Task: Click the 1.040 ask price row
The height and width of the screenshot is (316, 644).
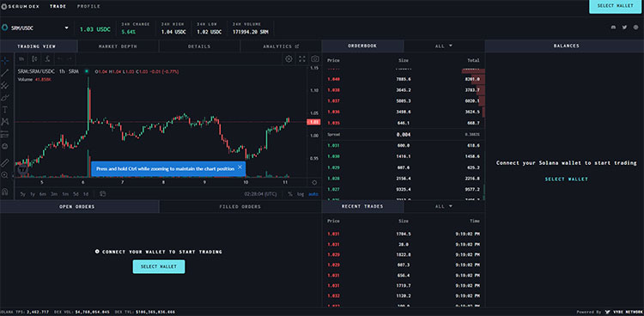Action: tap(404, 79)
